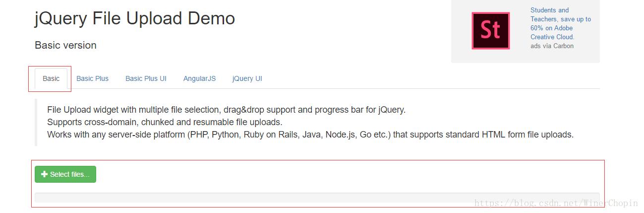Image resolution: width=644 pixels, height=213 pixels.
Task: Switch to the jQuery UI tab
Action: pos(247,78)
